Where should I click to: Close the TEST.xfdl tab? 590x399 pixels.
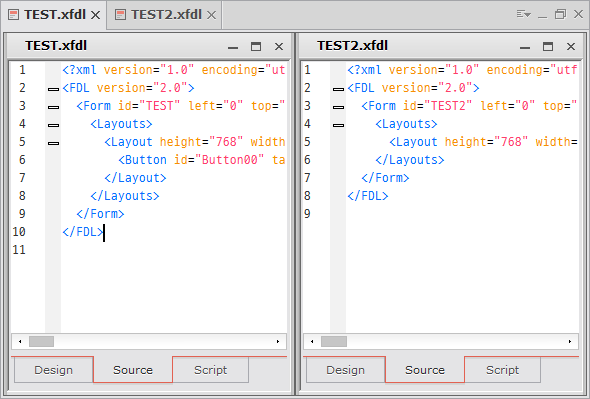coord(96,15)
